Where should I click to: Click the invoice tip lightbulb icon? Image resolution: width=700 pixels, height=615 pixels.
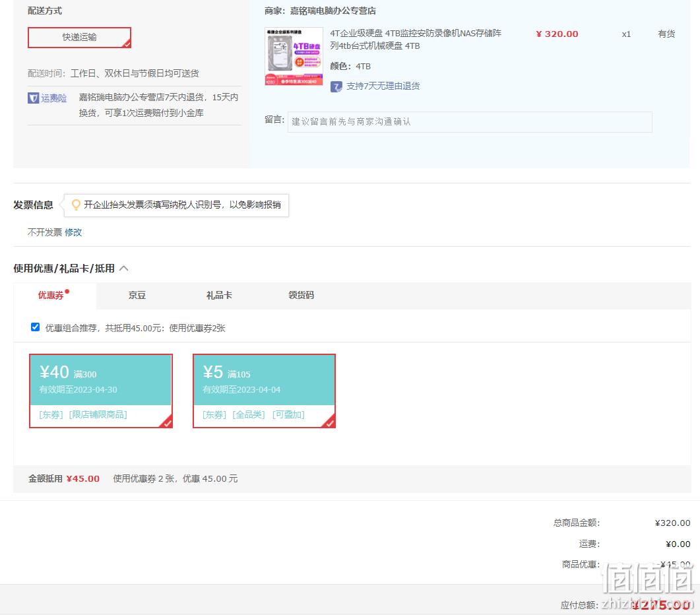[x=77, y=205]
